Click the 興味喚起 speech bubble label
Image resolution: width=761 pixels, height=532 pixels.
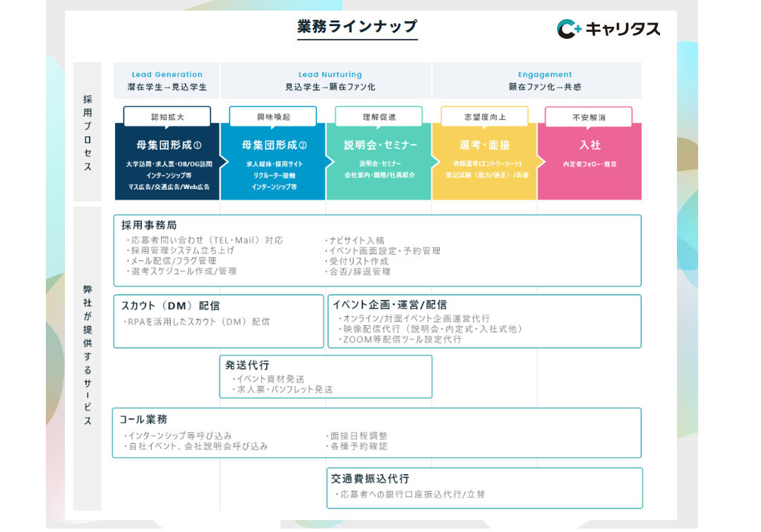(x=272, y=117)
